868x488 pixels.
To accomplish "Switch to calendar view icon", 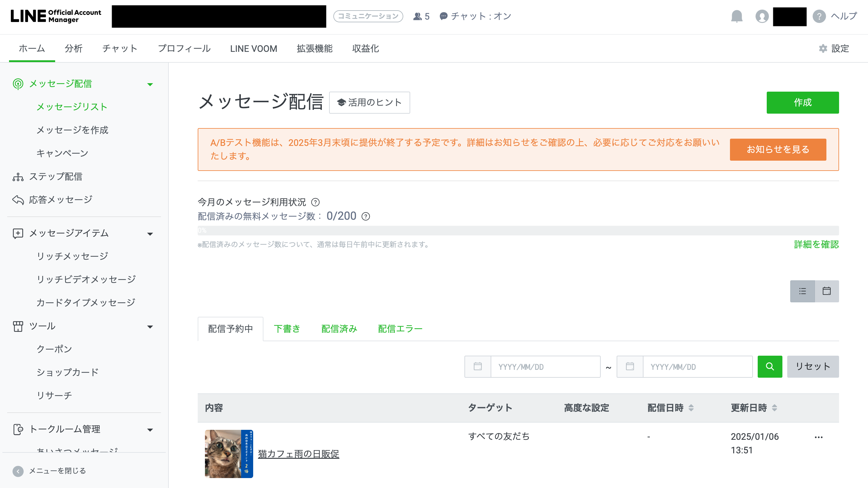I will [826, 291].
